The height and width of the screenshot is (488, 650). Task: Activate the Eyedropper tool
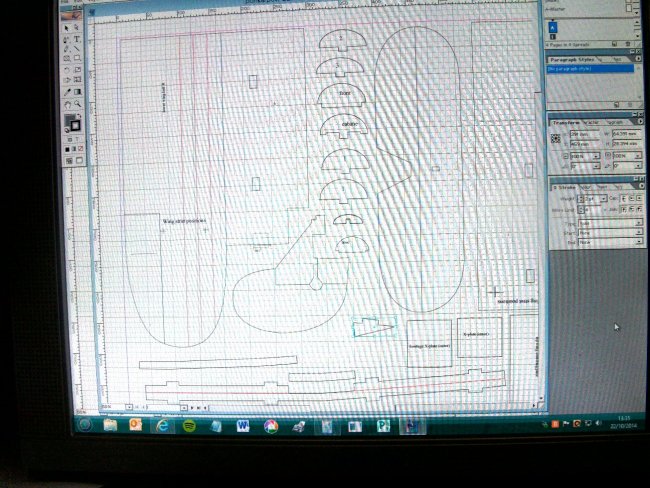click(67, 92)
